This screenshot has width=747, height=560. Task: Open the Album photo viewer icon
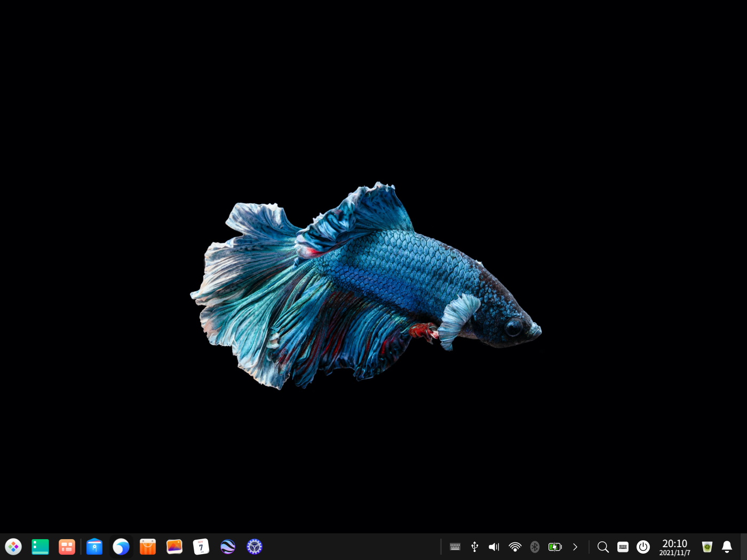pyautogui.click(x=174, y=547)
